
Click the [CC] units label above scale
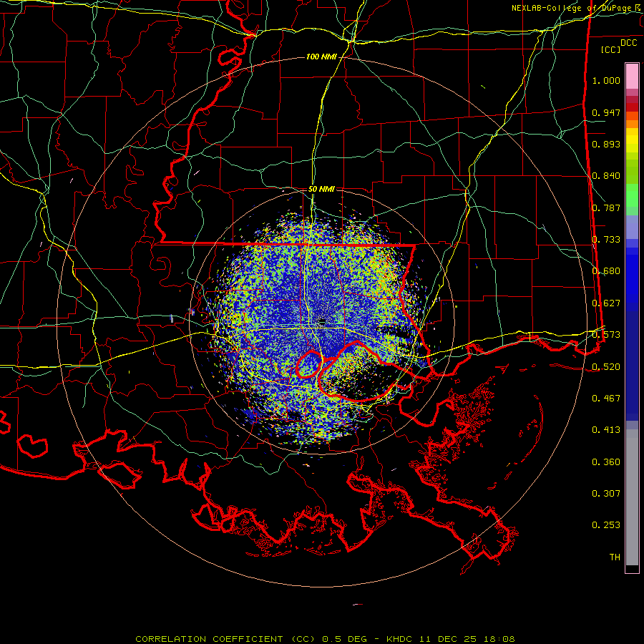pos(610,49)
